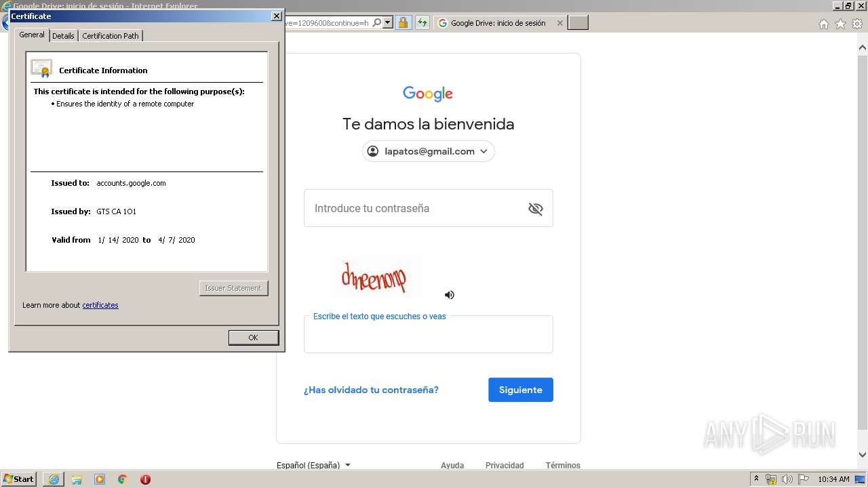Click the padlock security icon in address bar
Image resolution: width=868 pixels, height=488 pixels.
(x=403, y=23)
